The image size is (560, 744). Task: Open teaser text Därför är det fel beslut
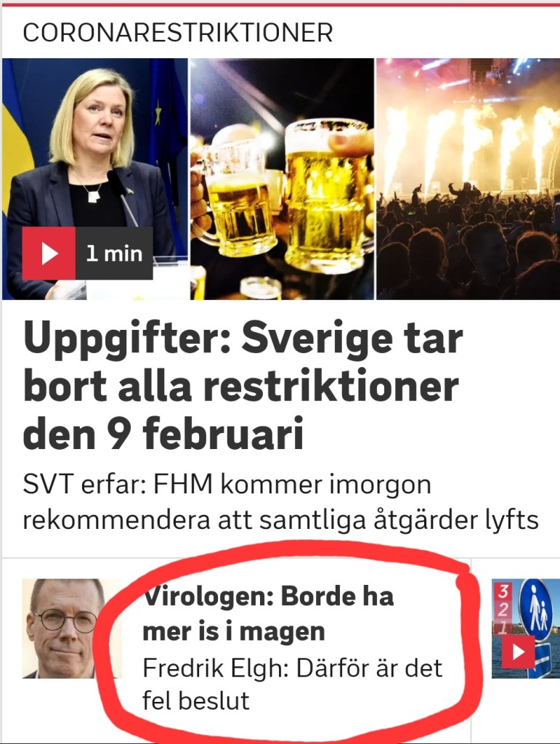click(293, 684)
